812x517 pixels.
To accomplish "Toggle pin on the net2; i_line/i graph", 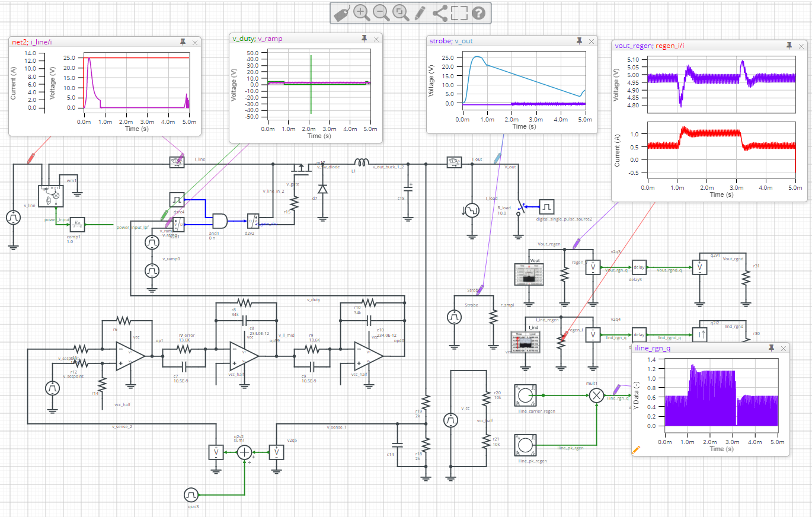I will [183, 42].
